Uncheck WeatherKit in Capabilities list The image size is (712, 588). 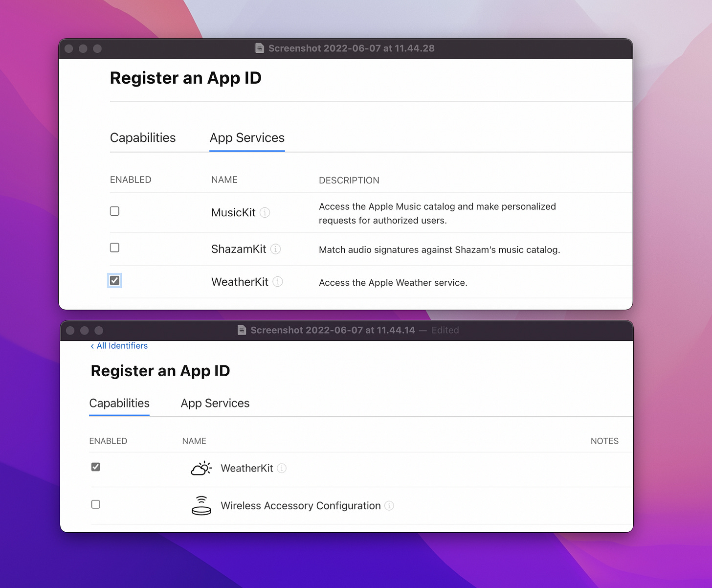coord(96,467)
